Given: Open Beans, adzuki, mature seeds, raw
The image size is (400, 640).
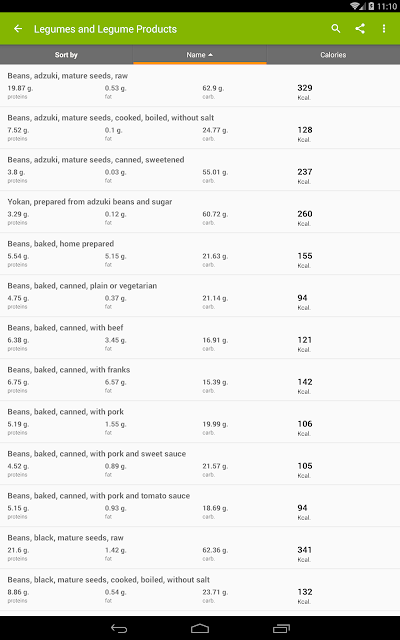Looking at the screenshot, I should tap(200, 86).
